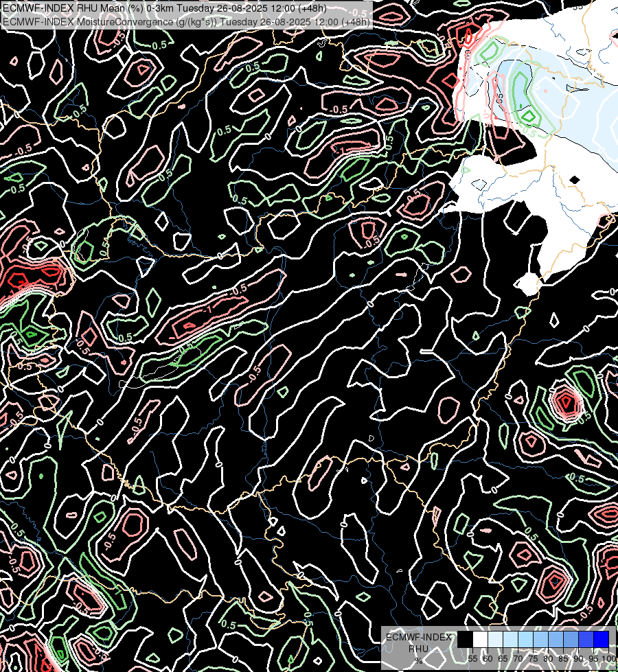Screen dimensions: 618x672
Task: Click the '95' tick label in the legend
Action: 593,659
